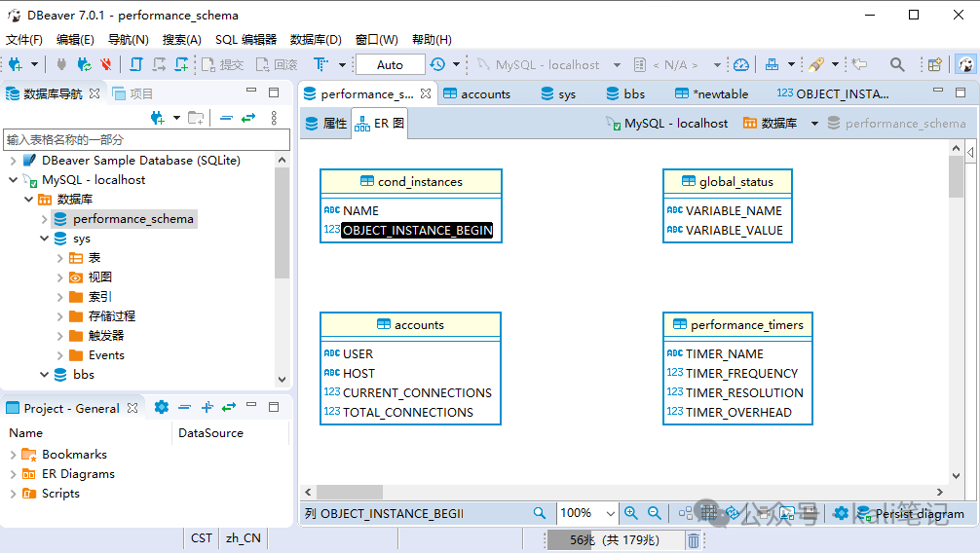Image resolution: width=980 pixels, height=553 pixels.
Task: Click the ER diagram vertical scrollbar thumb
Action: coord(956,177)
